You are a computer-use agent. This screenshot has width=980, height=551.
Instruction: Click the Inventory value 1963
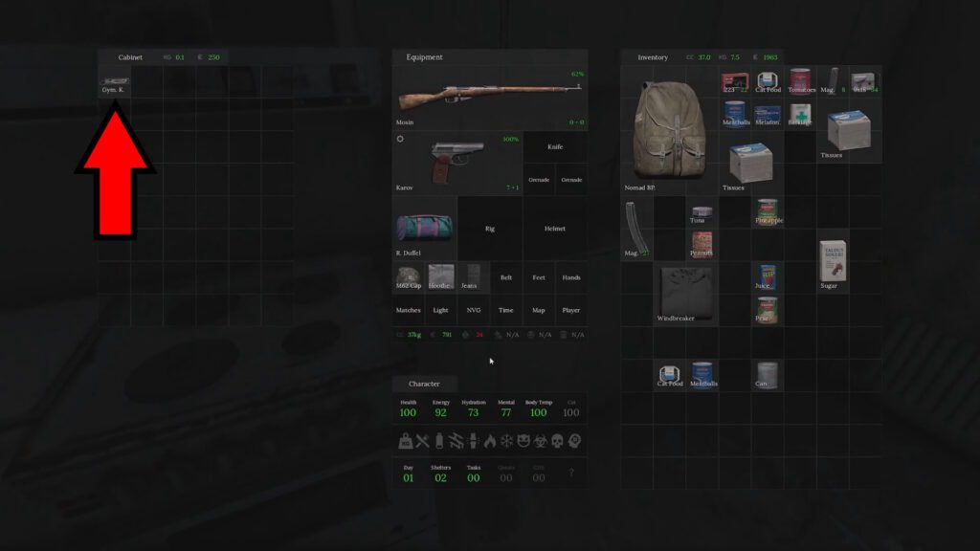pyautogui.click(x=770, y=57)
